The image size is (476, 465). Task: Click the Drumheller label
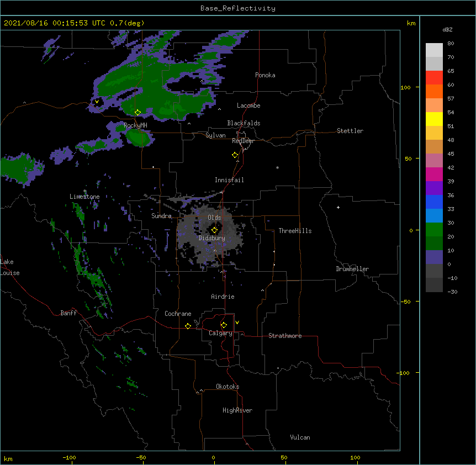[x=352, y=269]
